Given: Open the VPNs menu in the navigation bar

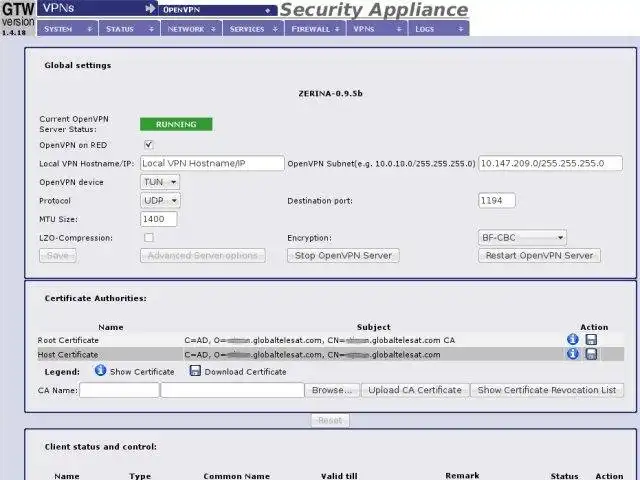Looking at the screenshot, I should point(378,29).
